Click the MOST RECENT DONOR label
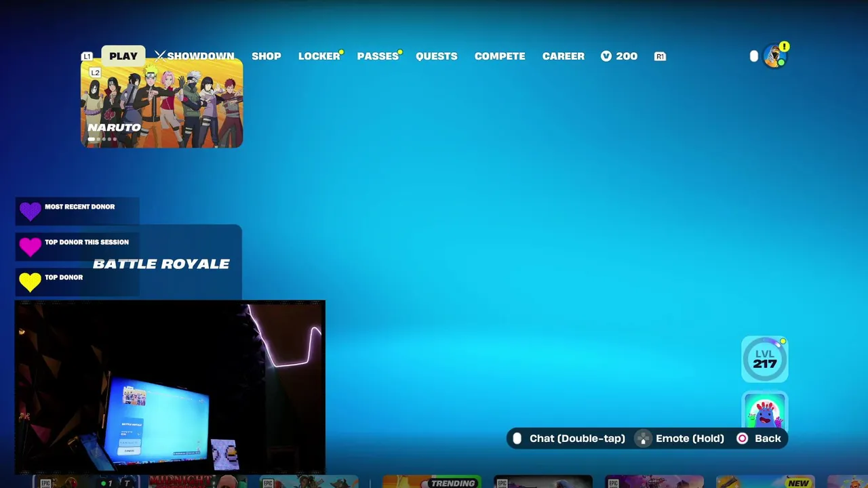 pos(80,207)
